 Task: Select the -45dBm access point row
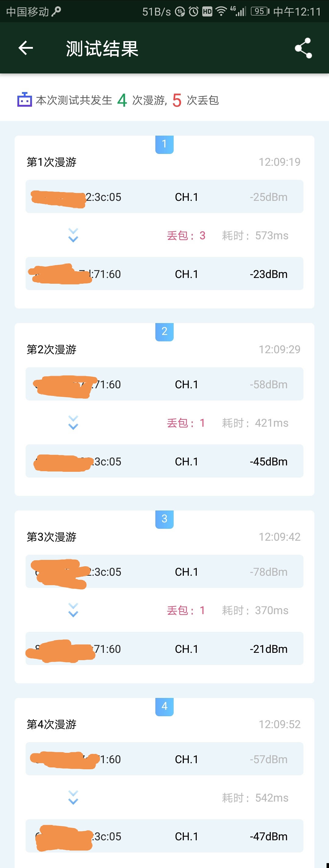[164, 461]
